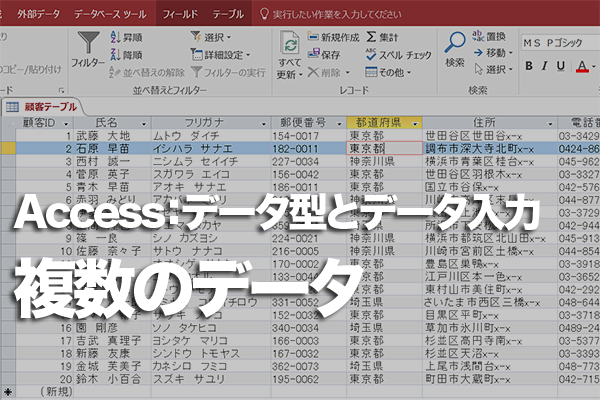600x400 pixels.
Task: Open the 顧客ID column filter arrow
Action: pyautogui.click(x=66, y=124)
